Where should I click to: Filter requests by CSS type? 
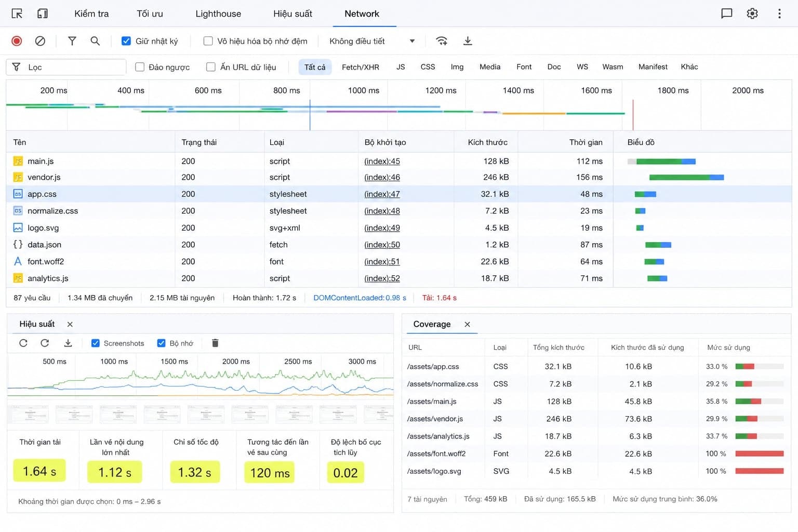pyautogui.click(x=428, y=67)
